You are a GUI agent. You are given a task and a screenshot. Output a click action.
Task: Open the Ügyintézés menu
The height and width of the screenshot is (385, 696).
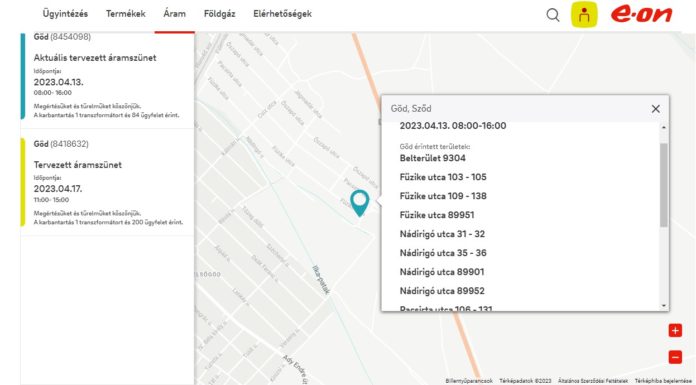(65, 14)
